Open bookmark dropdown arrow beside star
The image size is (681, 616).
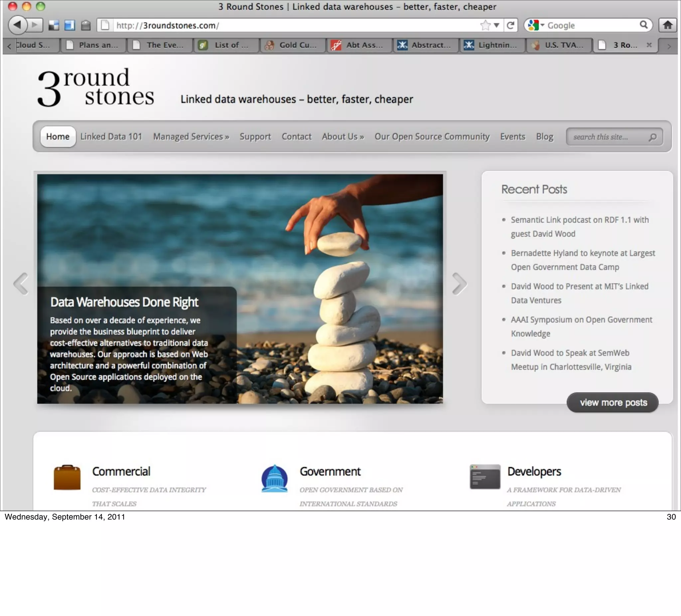[496, 25]
